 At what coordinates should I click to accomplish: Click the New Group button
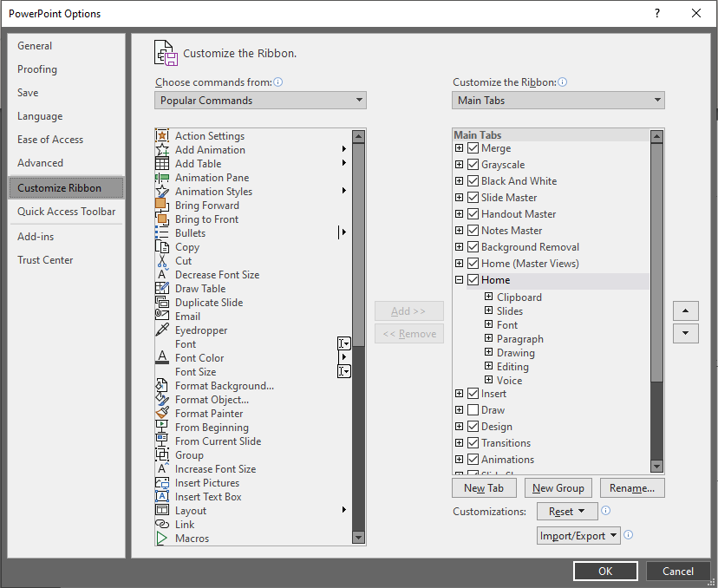(558, 487)
